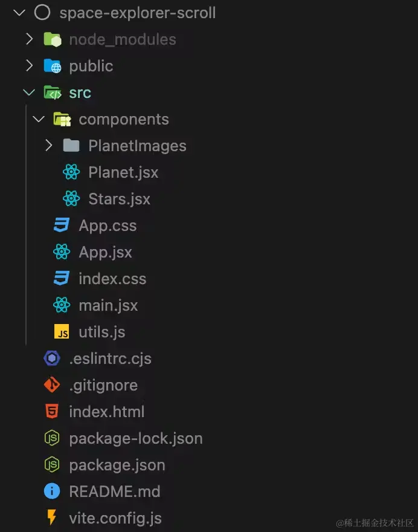Click the Git icon next to .gitignore
Screen dimensions: 418x532
52,384
